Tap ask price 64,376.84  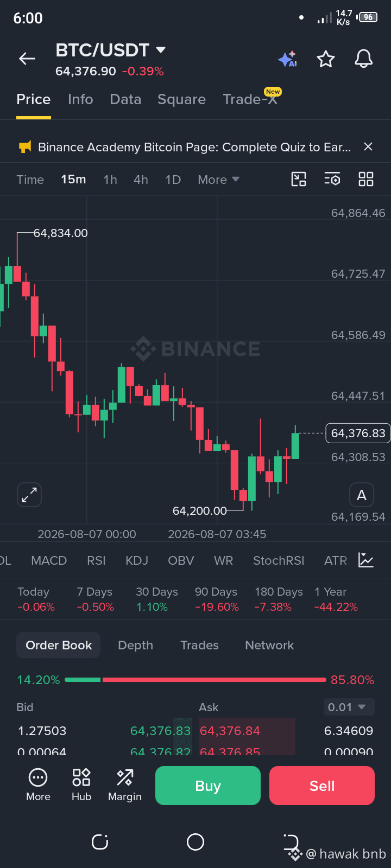point(230,731)
